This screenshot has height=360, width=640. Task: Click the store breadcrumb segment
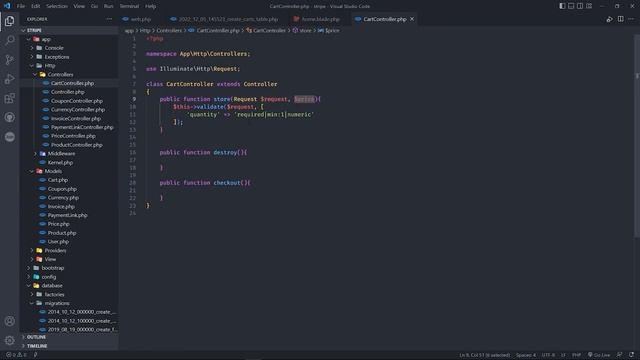(305, 31)
